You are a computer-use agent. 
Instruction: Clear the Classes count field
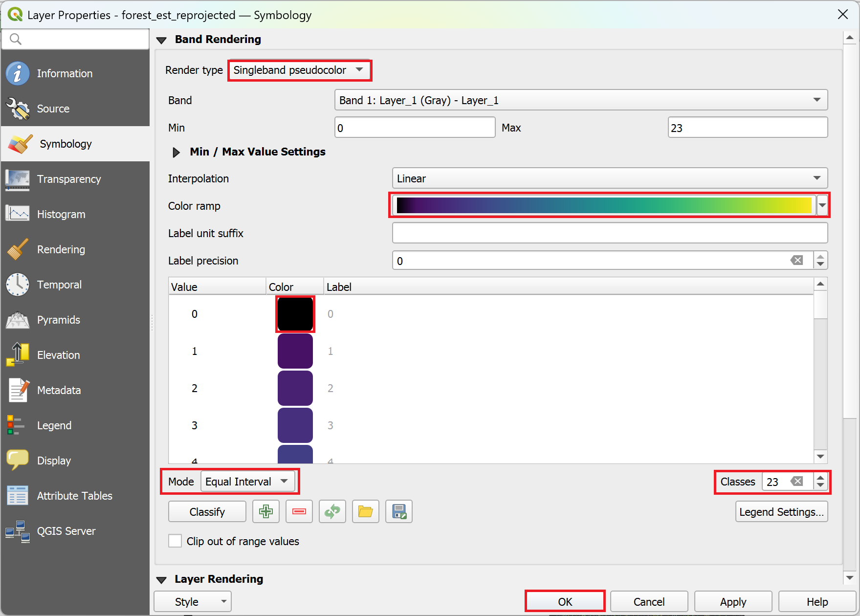click(x=797, y=482)
